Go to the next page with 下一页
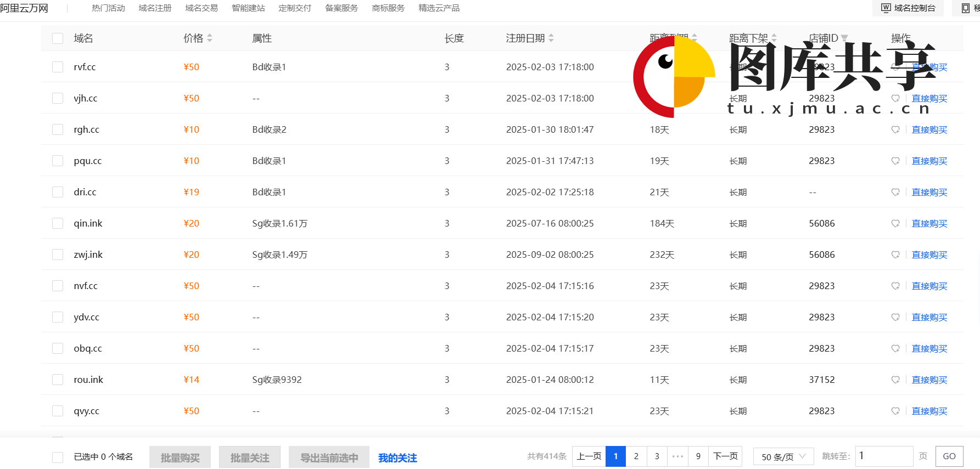Screen dimensions: 980x469 pos(725,456)
